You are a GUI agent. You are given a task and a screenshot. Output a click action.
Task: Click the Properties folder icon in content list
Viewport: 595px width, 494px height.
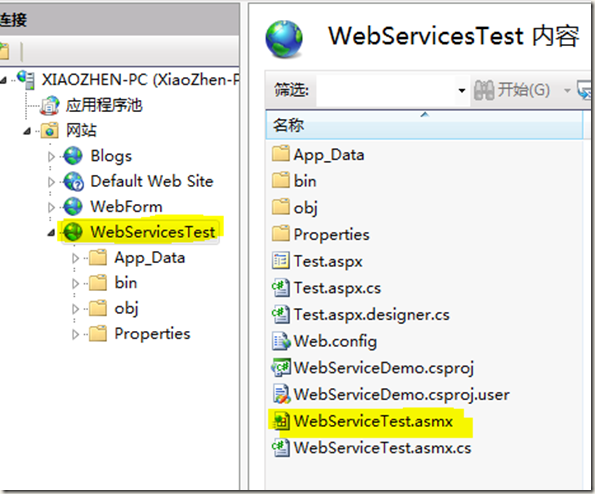coord(281,234)
